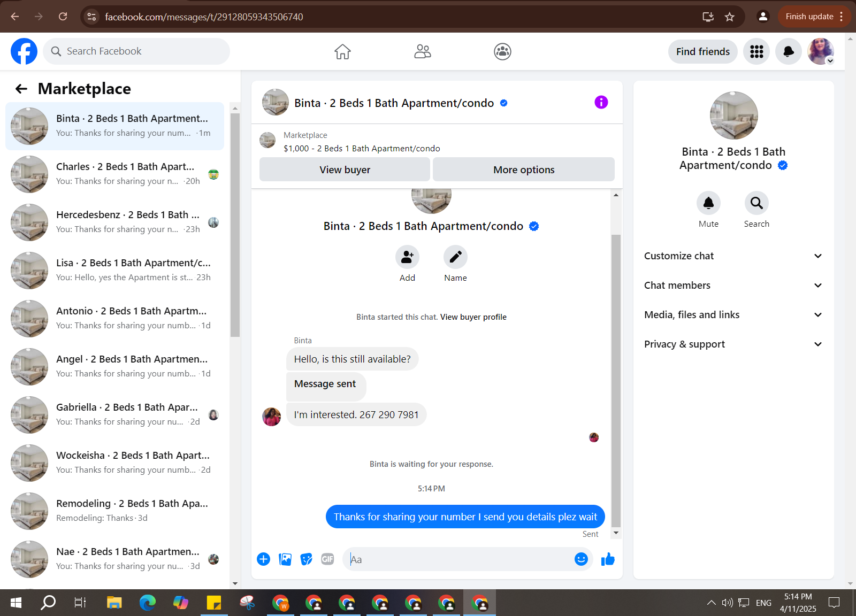Mute the conversation with bell icon
Image resolution: width=856 pixels, height=616 pixels.
[x=708, y=203]
